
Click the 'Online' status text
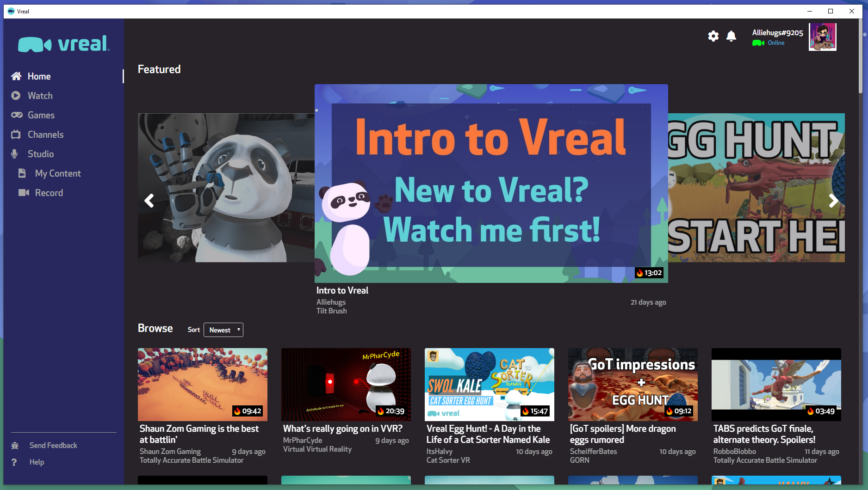pyautogui.click(x=776, y=43)
